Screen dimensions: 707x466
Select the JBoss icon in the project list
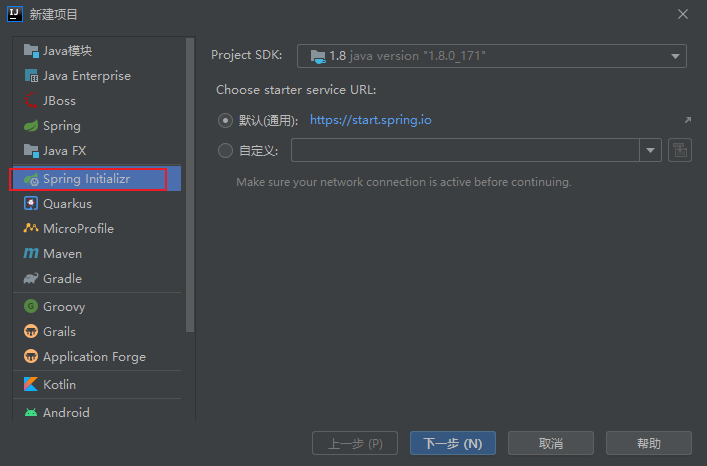pyautogui.click(x=31, y=100)
